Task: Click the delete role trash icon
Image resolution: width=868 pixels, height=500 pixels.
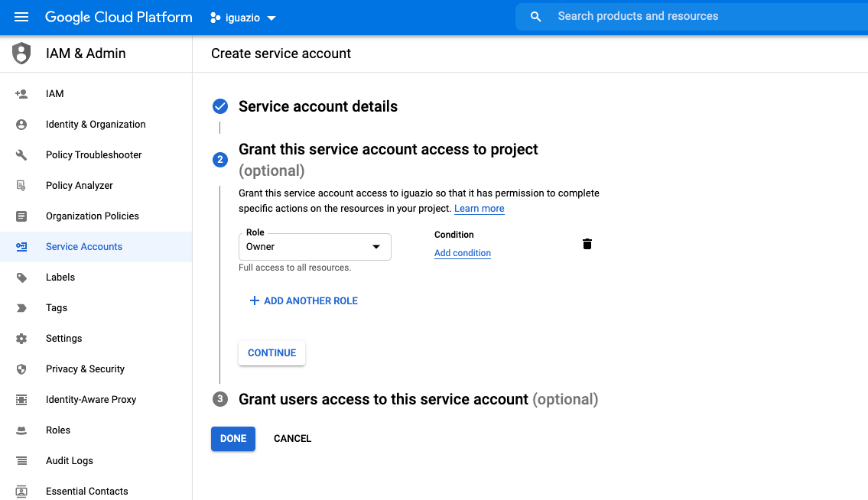Action: [587, 243]
